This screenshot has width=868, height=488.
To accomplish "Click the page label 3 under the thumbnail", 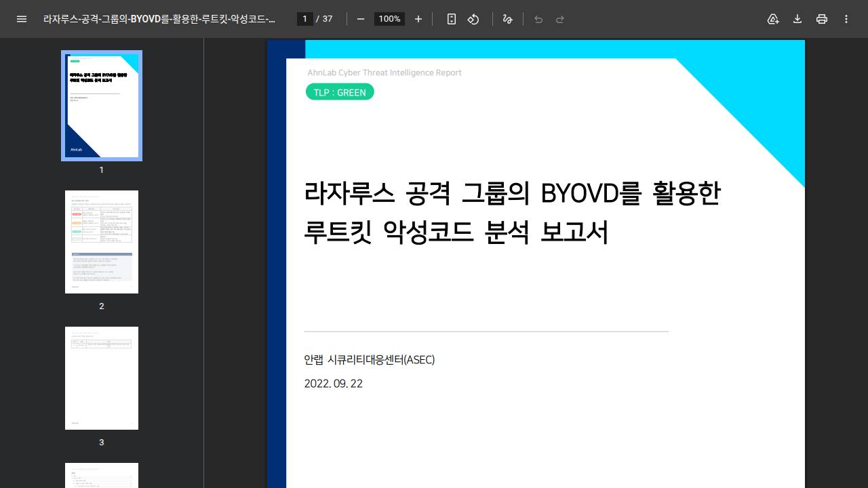I will tap(102, 443).
